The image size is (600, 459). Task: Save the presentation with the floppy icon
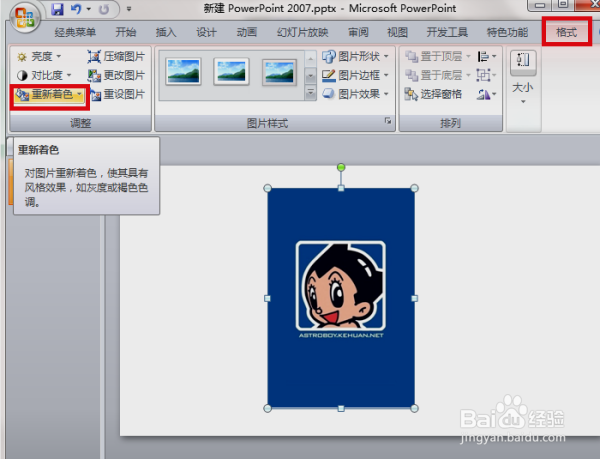(57, 9)
